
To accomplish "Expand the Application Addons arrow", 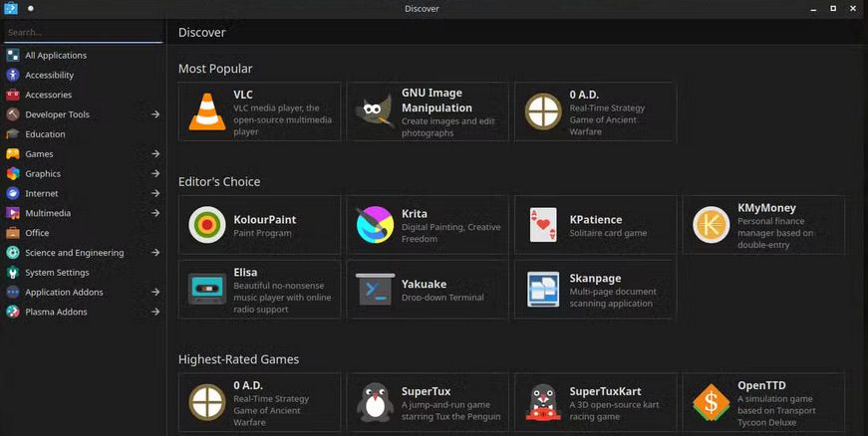I will click(155, 292).
